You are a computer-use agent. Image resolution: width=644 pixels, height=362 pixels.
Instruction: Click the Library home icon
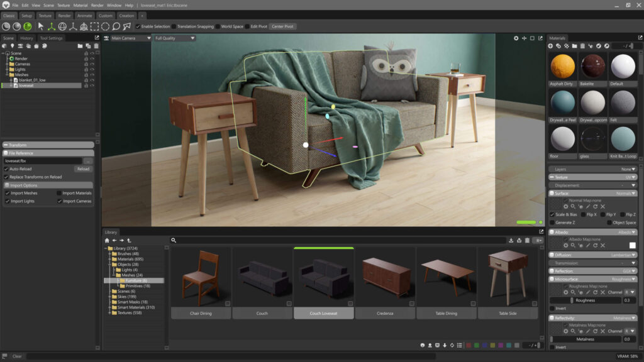coord(107,240)
